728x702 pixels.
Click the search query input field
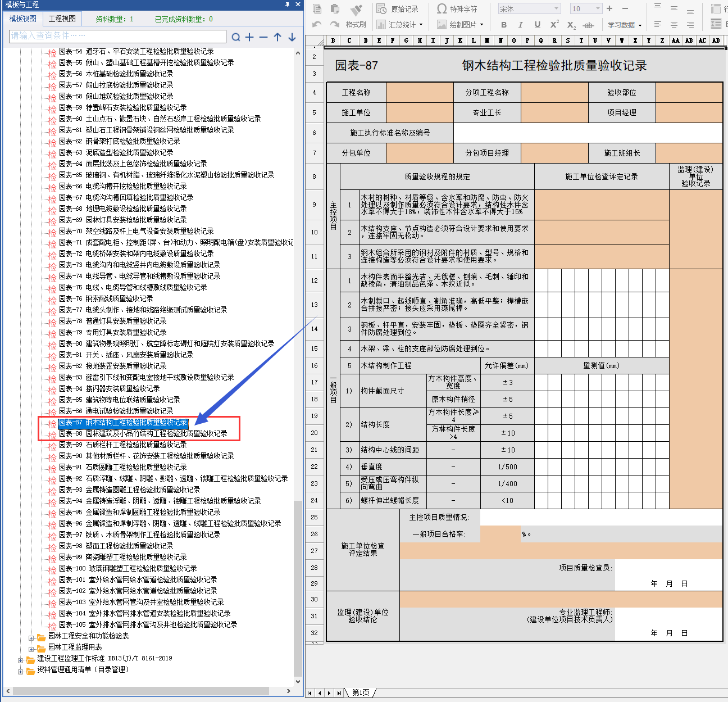click(117, 36)
